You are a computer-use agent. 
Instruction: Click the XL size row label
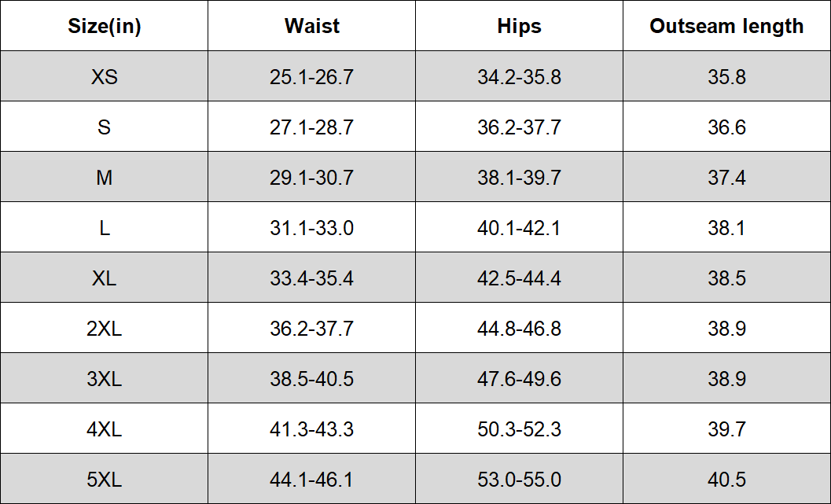tap(105, 278)
